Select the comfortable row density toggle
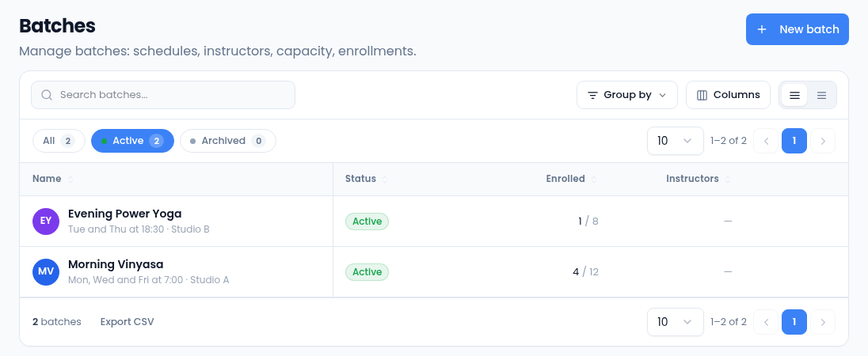This screenshot has height=356, width=868. [794, 95]
